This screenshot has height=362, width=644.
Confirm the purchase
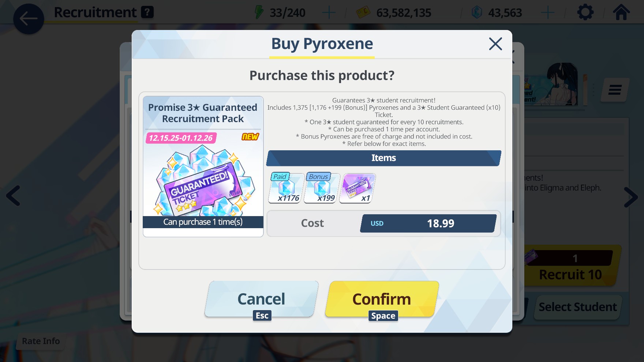pos(382,299)
